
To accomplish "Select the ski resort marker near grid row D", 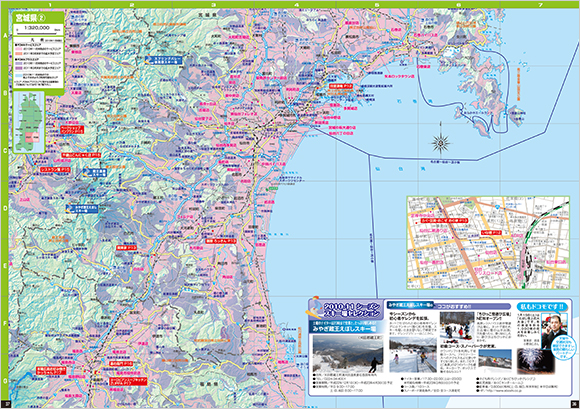I will pyautogui.click(x=82, y=209).
